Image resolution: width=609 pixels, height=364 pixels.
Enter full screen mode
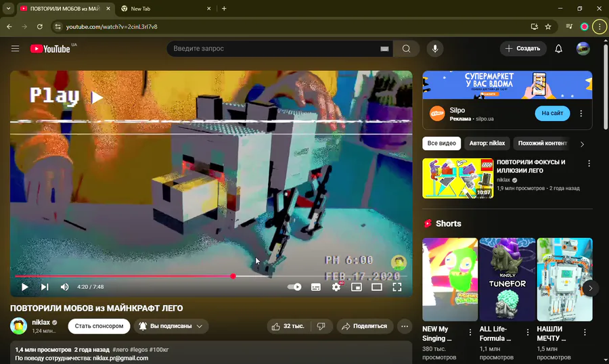pyautogui.click(x=397, y=287)
